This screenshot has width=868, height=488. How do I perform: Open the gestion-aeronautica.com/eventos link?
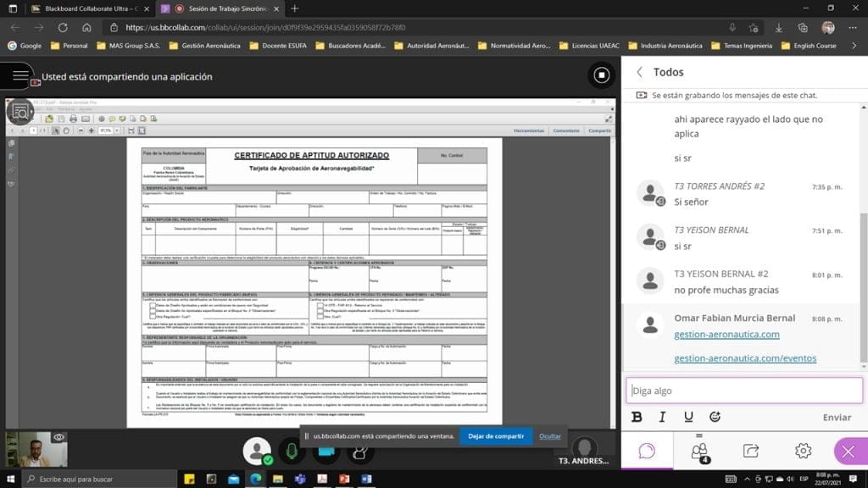(x=745, y=358)
